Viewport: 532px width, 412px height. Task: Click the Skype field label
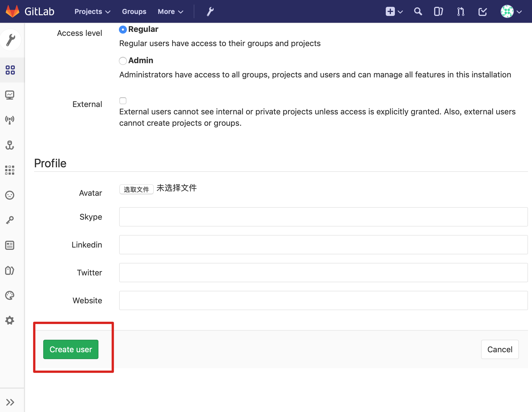[x=91, y=217]
